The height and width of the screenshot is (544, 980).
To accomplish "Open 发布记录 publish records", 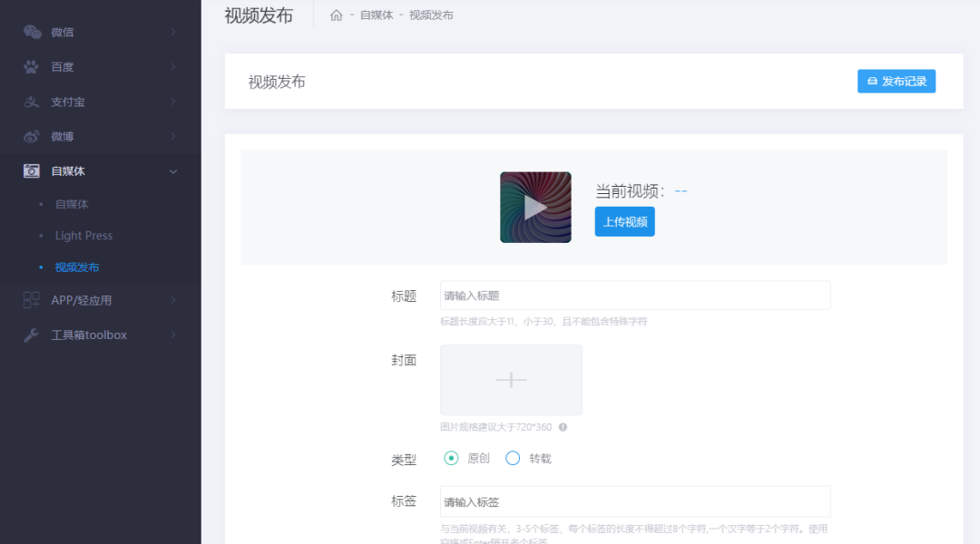I will point(897,81).
